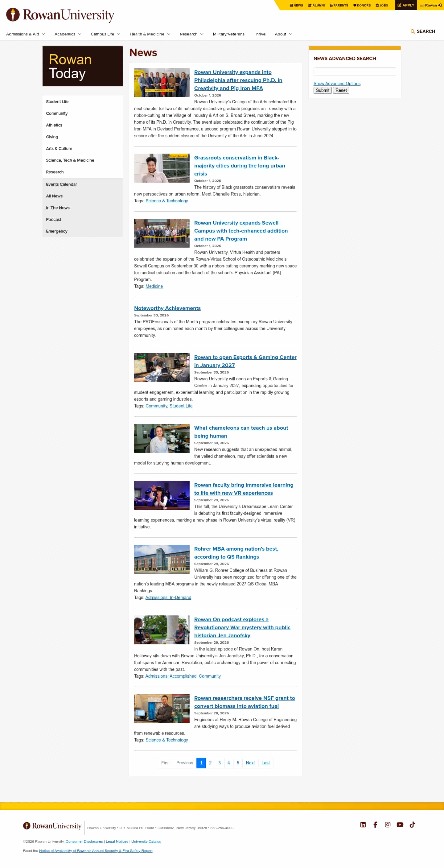Open YouTube icon in footer
Image resolution: width=444 pixels, height=868 pixels.
tap(400, 824)
